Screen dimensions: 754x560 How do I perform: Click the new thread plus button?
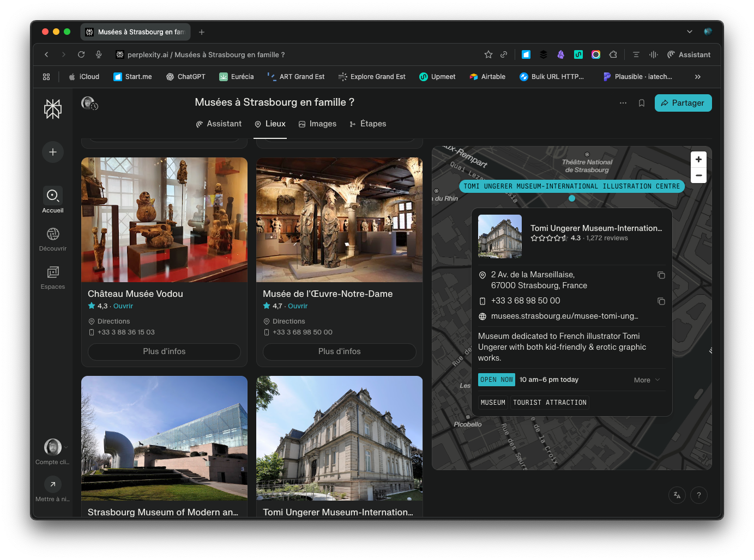point(53,152)
